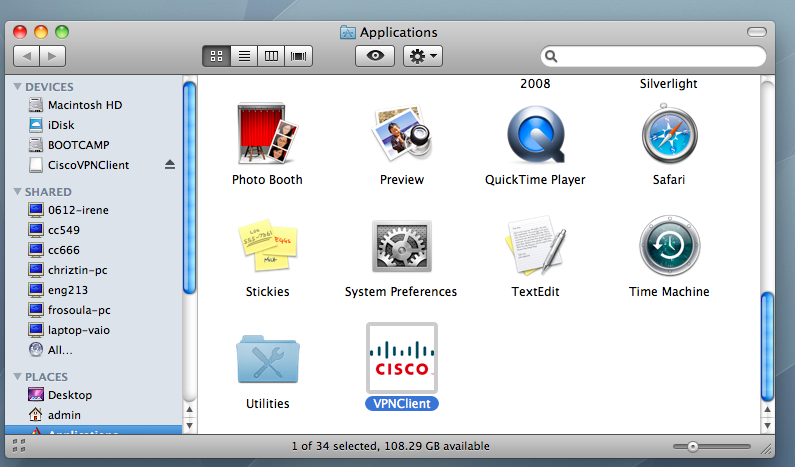The image size is (795, 467).
Task: Click the Quick Look eye button
Action: click(375, 56)
